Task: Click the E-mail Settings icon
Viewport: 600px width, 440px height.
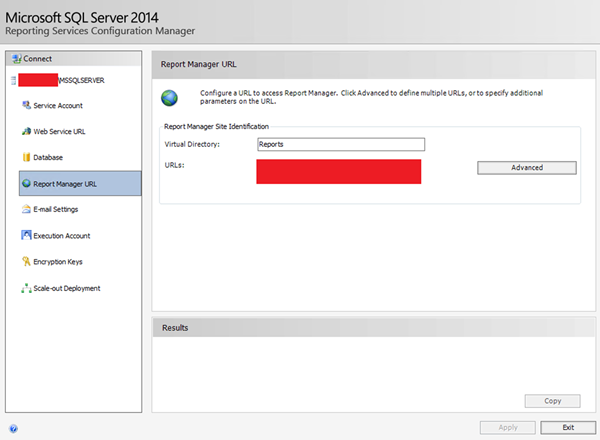Action: click(25, 210)
